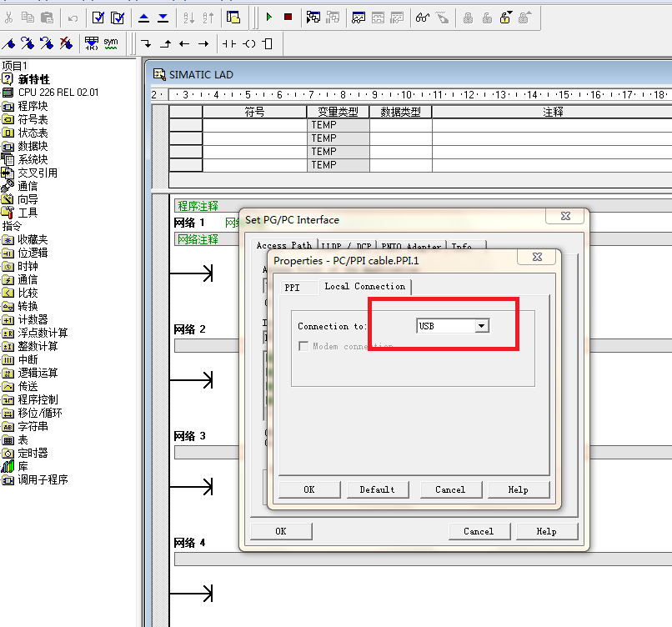The width and height of the screenshot is (672, 627).
Task: Switch to the PPI tab
Action: 293,288
